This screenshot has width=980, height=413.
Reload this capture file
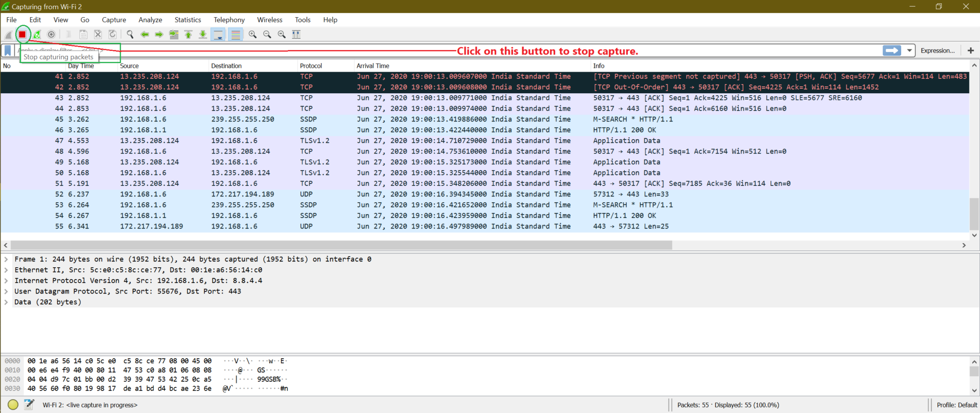pos(112,34)
